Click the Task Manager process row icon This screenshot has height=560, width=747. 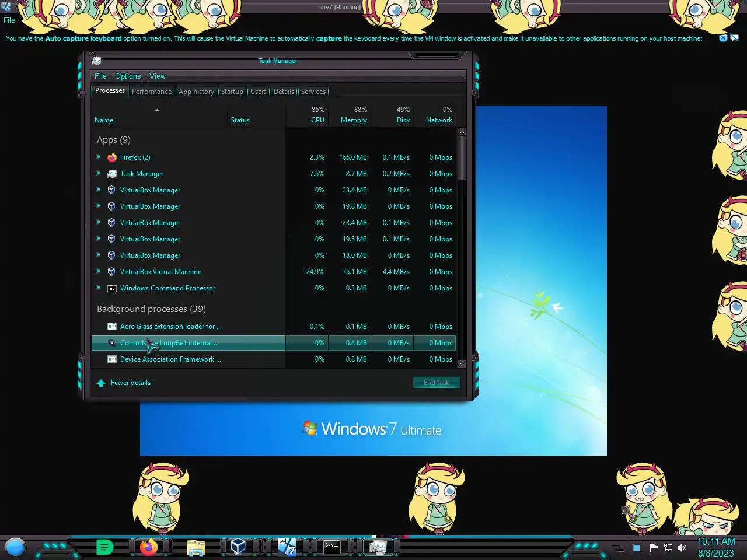click(112, 174)
